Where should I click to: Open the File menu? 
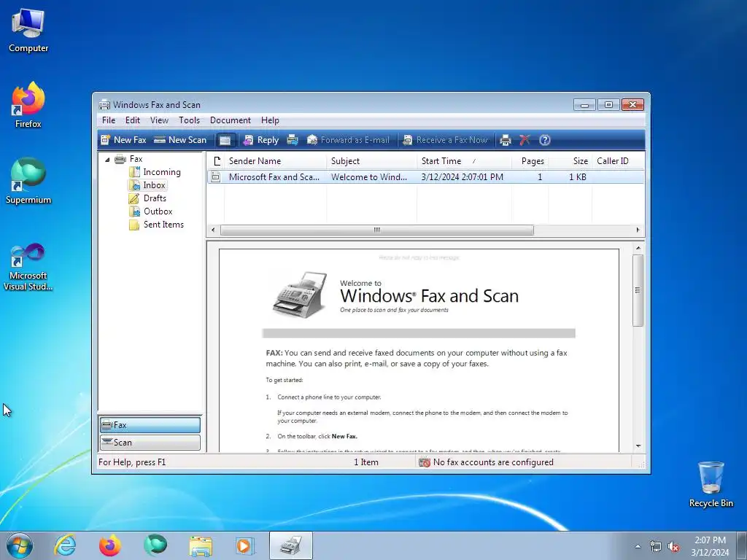[109, 120]
